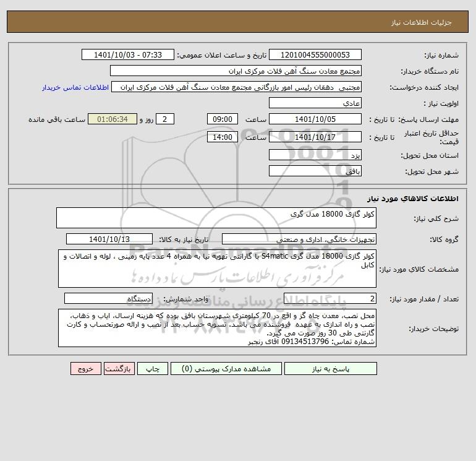This screenshot has width=476, height=461.
Task: Click the remaining days field showing 2
Action: (x=165, y=119)
